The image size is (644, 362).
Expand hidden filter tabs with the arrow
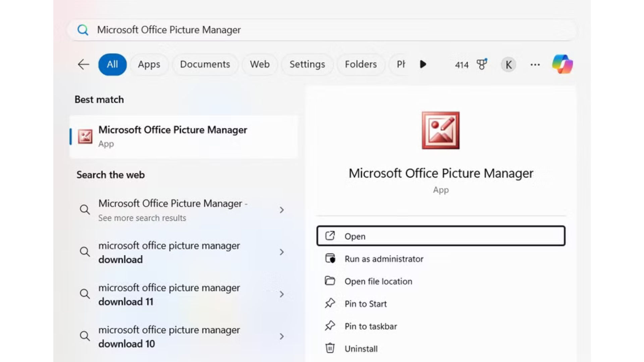tap(423, 64)
